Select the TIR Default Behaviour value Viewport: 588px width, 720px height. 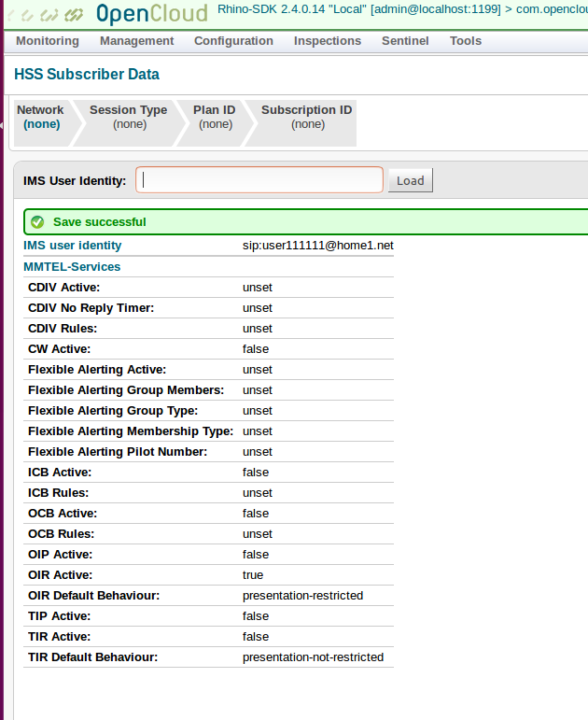coord(313,657)
